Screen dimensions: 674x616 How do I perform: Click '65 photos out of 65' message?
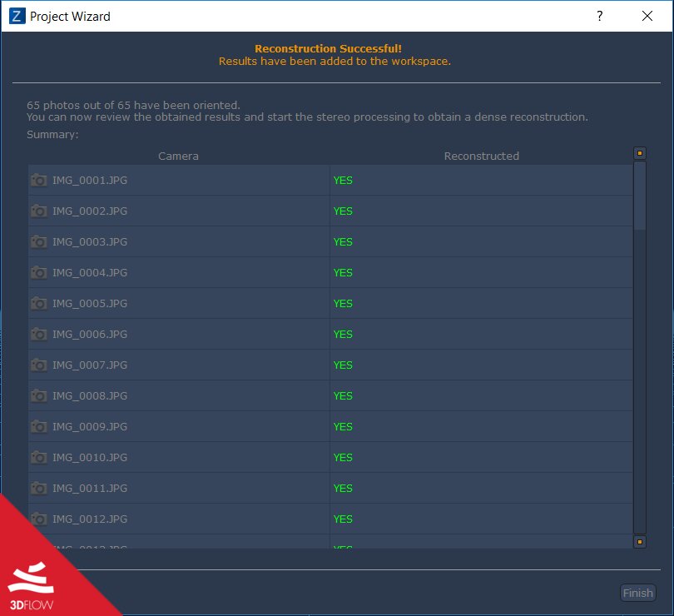pos(133,105)
